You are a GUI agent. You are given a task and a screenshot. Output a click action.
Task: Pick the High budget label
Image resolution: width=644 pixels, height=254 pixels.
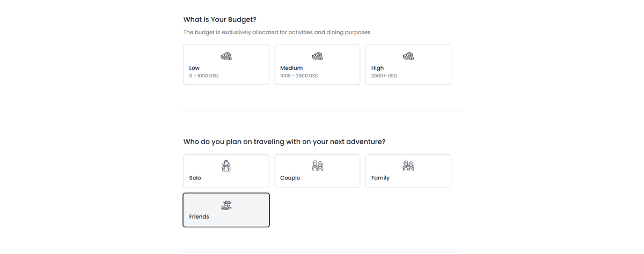click(377, 68)
